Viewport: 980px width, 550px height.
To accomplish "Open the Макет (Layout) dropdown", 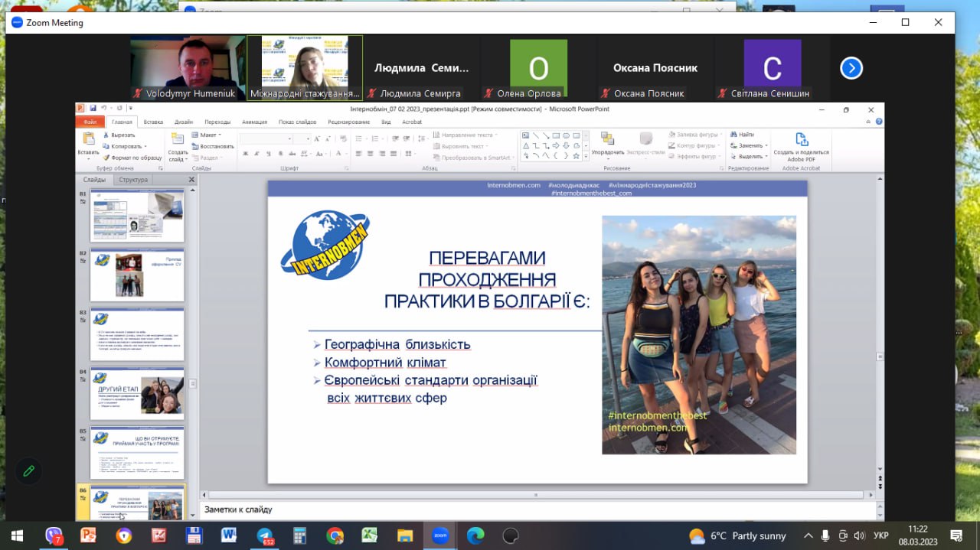I will (207, 135).
